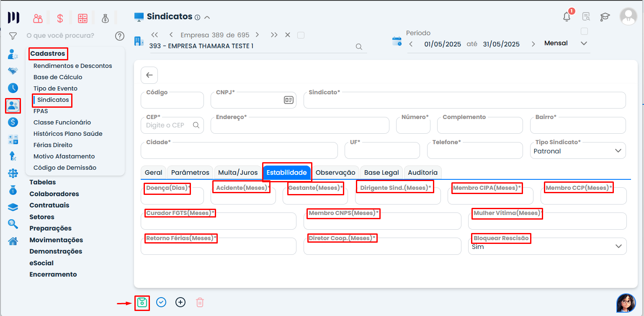Click the document search icon near the bell

tap(586, 17)
